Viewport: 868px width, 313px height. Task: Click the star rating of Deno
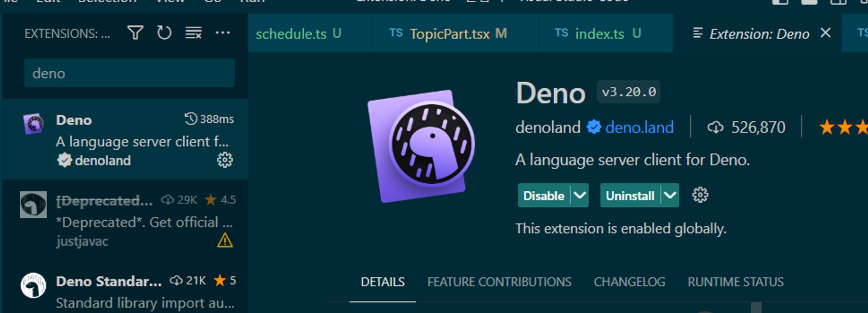(843, 127)
